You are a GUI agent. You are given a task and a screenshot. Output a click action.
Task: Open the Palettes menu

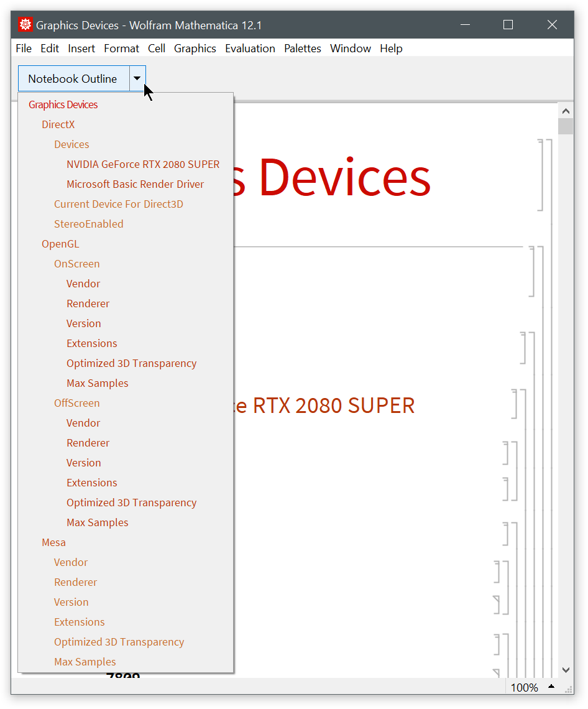[303, 49]
